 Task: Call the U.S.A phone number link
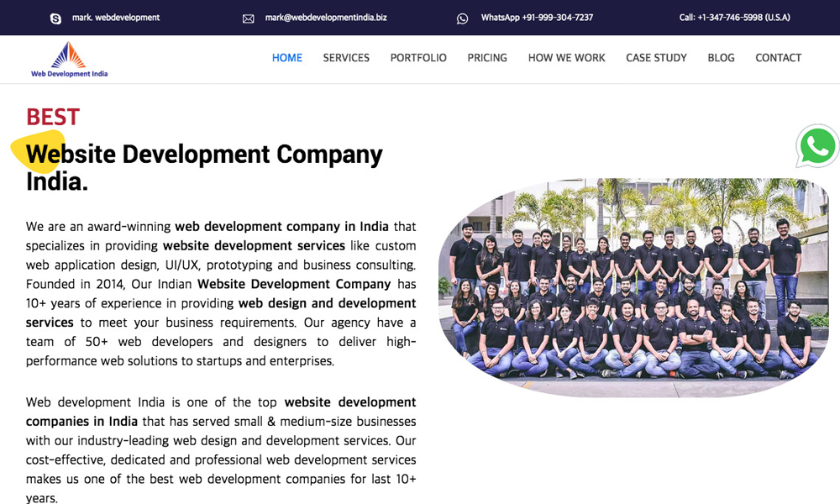tap(734, 18)
